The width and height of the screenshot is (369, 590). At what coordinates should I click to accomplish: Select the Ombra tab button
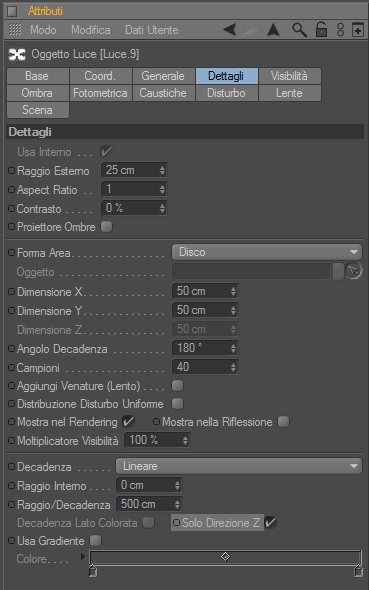click(38, 93)
